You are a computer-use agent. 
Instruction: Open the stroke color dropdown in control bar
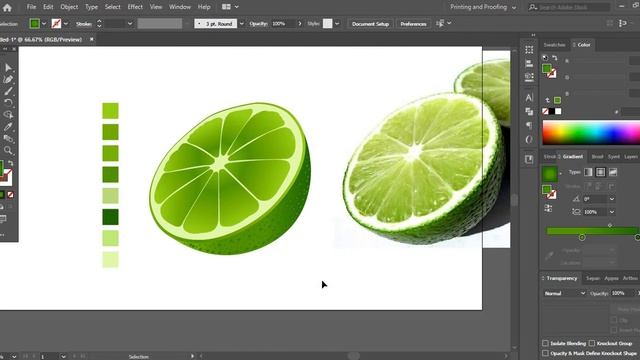[x=66, y=24]
